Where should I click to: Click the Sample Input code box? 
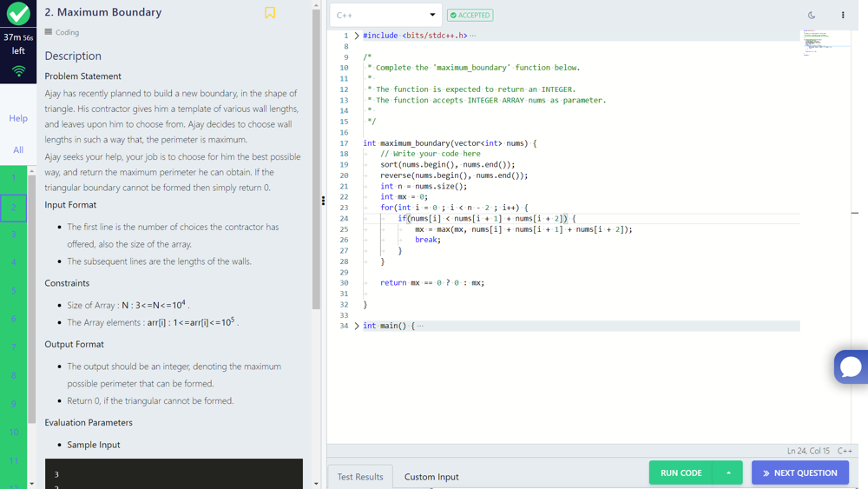pos(174,473)
